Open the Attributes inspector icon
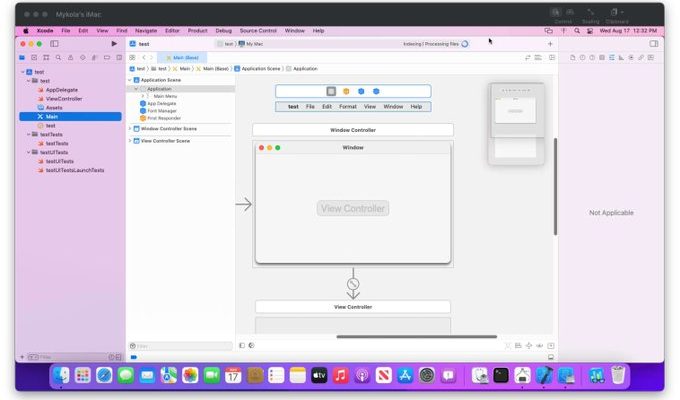The image size is (680, 400). (611, 58)
